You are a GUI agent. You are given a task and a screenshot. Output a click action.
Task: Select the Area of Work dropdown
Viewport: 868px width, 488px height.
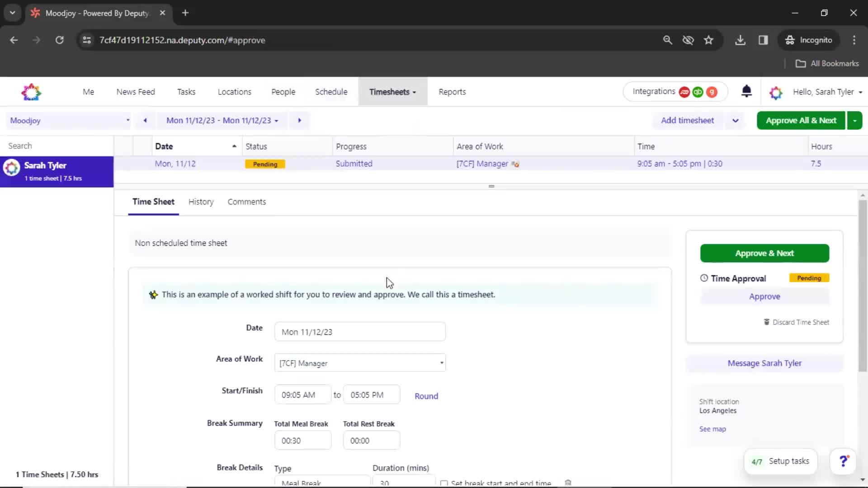tap(360, 363)
